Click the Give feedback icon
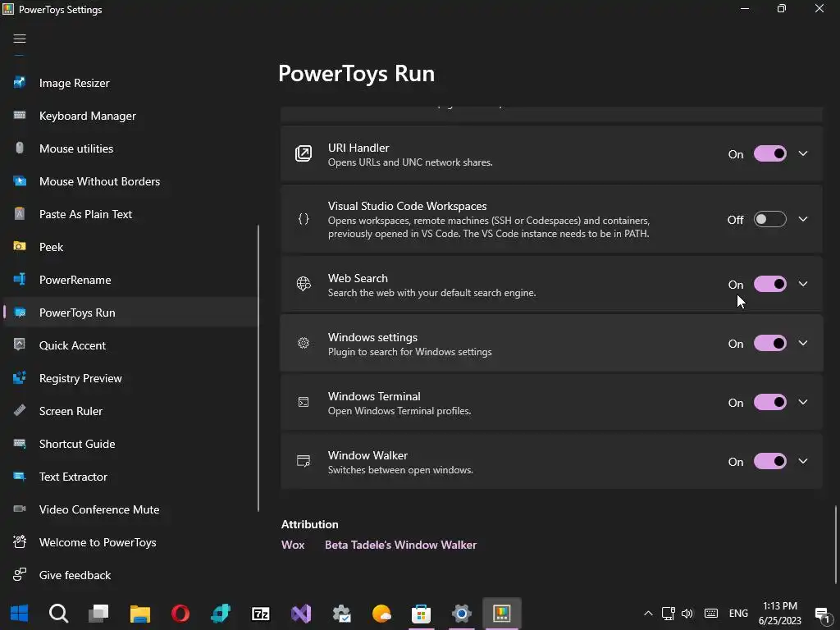 point(20,574)
